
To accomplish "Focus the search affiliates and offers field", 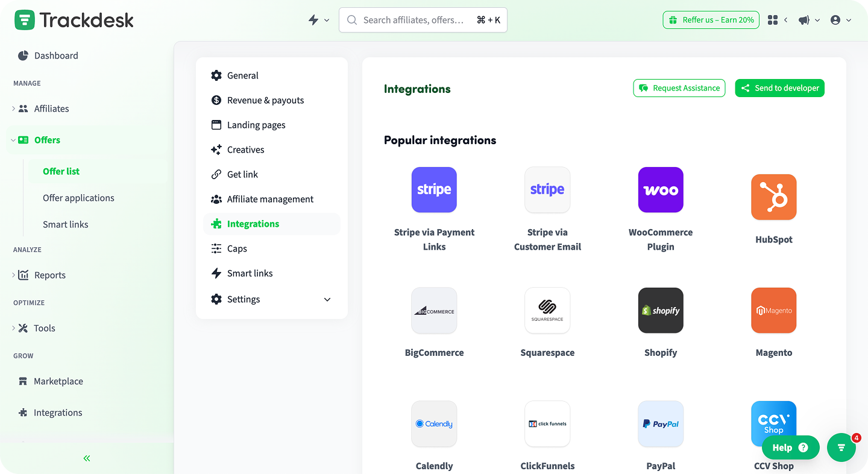I will [x=423, y=20].
